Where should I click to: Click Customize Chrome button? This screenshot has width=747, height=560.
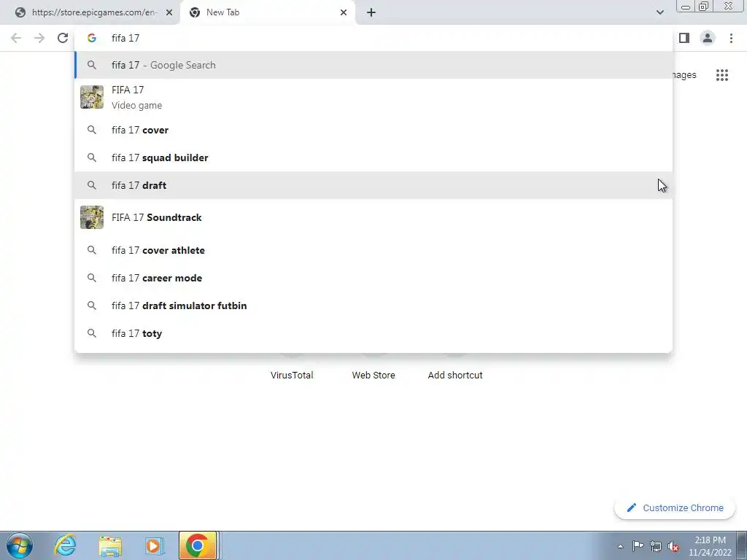click(x=675, y=507)
